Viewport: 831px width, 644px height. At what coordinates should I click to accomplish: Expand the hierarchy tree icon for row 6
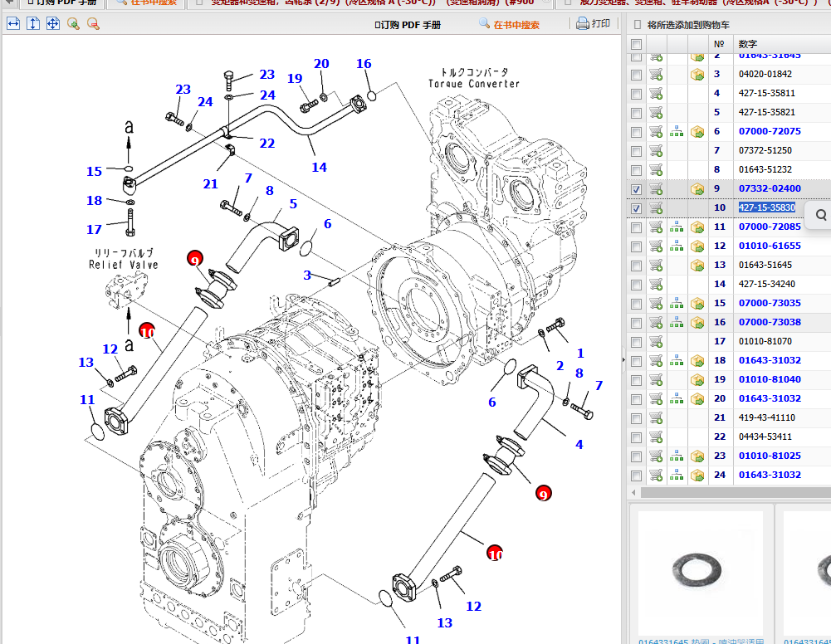coord(677,132)
